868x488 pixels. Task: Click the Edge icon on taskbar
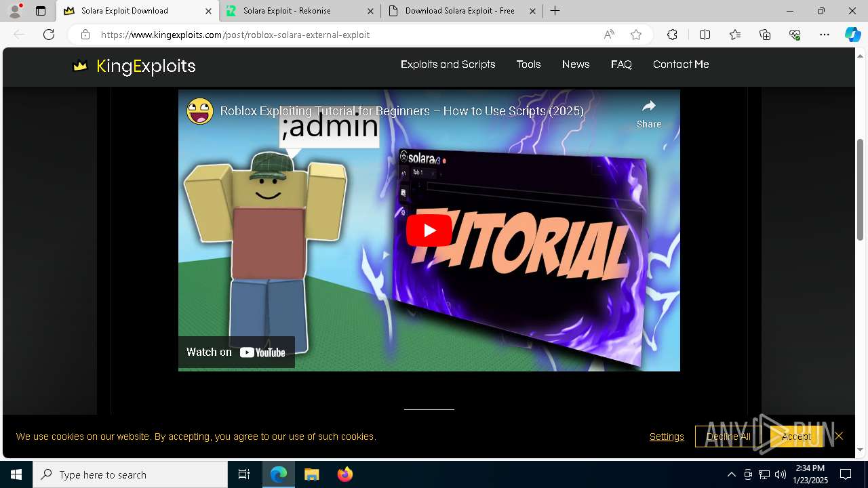[279, 474]
